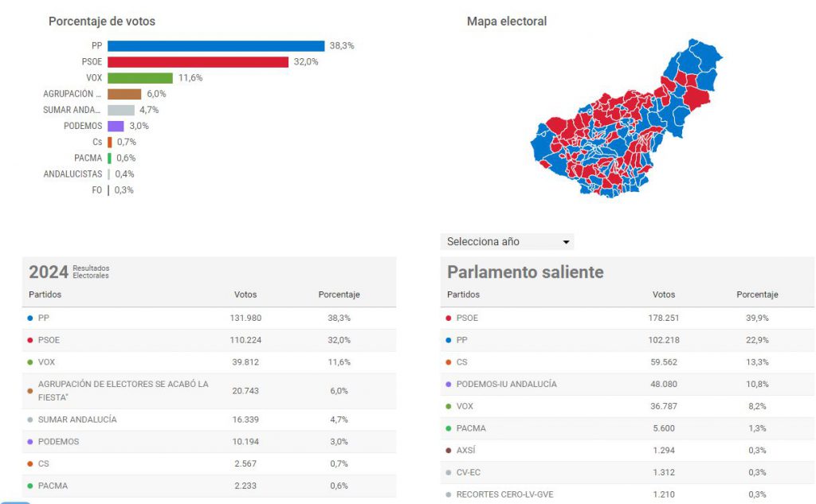Viewport: 816px width, 504px height.
Task: Click the purple dot beside PODEMOS-IU ANDALUCÍA
Action: pos(449,385)
